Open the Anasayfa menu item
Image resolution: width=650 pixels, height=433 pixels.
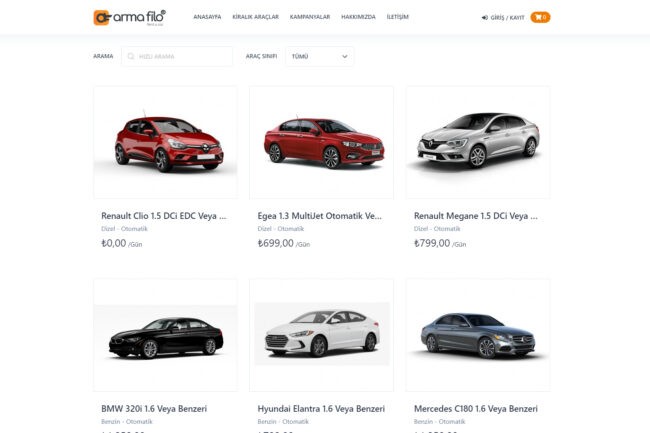coord(207,17)
